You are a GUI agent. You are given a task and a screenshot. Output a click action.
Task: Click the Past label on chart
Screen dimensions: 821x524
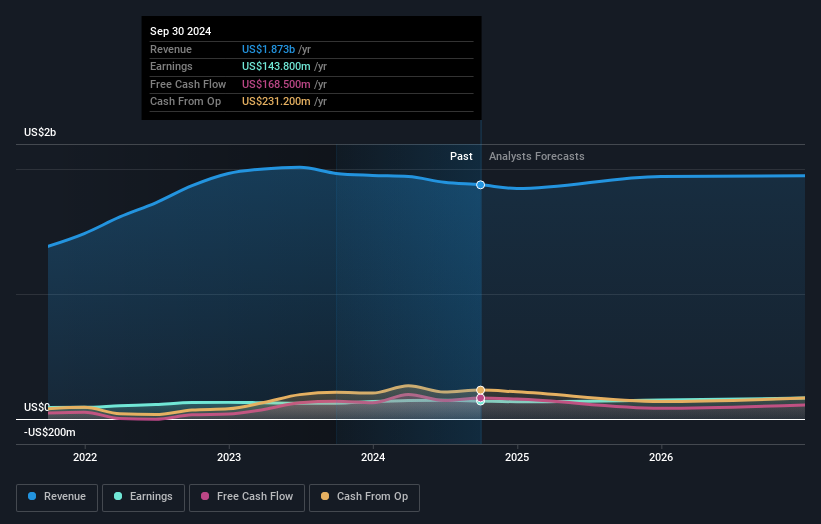[x=461, y=156]
